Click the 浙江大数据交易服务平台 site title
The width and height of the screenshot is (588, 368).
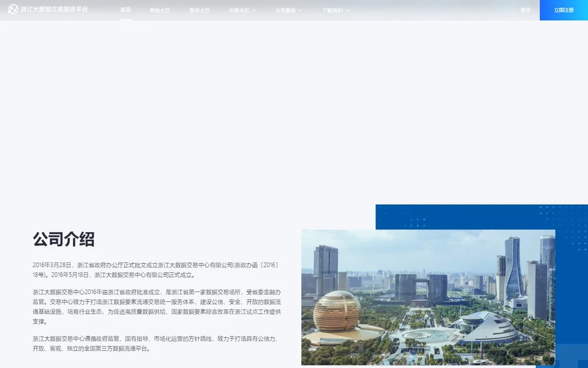click(54, 9)
